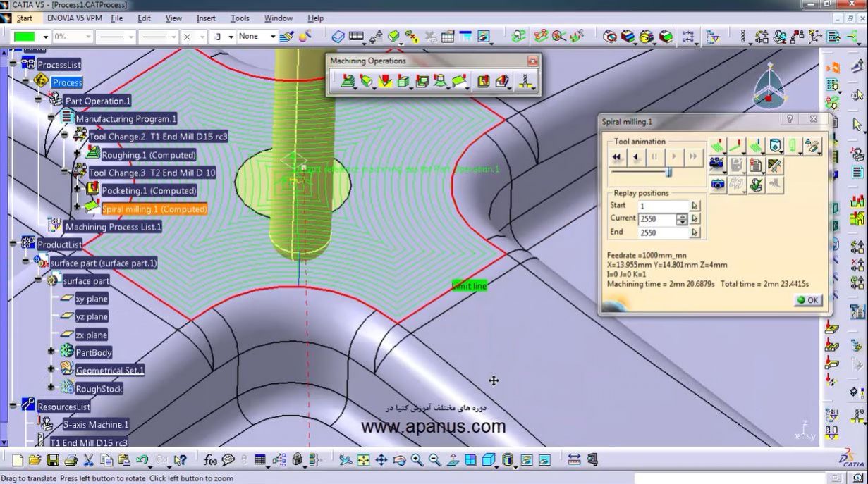
Task: Click the Print icon in bottom toolbar
Action: click(71, 460)
